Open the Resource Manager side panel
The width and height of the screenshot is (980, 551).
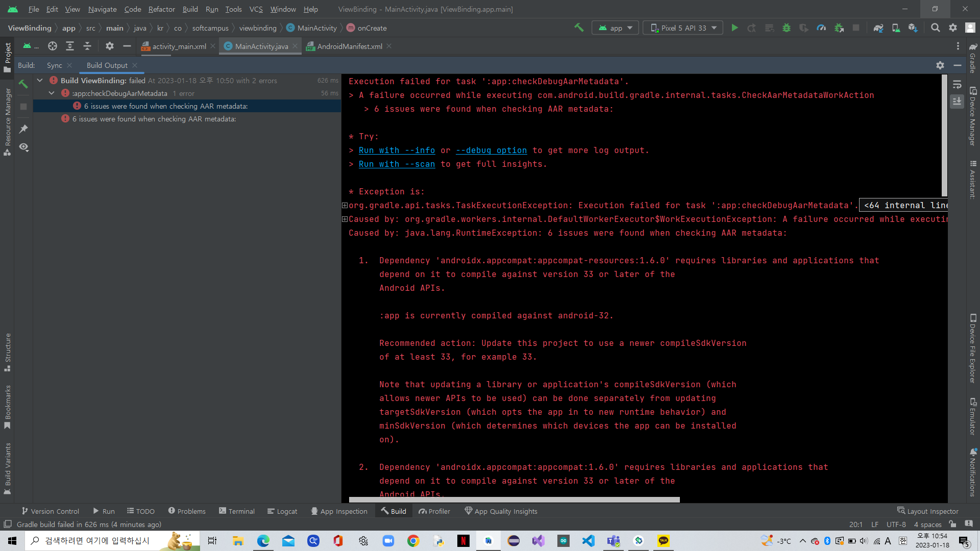8,122
